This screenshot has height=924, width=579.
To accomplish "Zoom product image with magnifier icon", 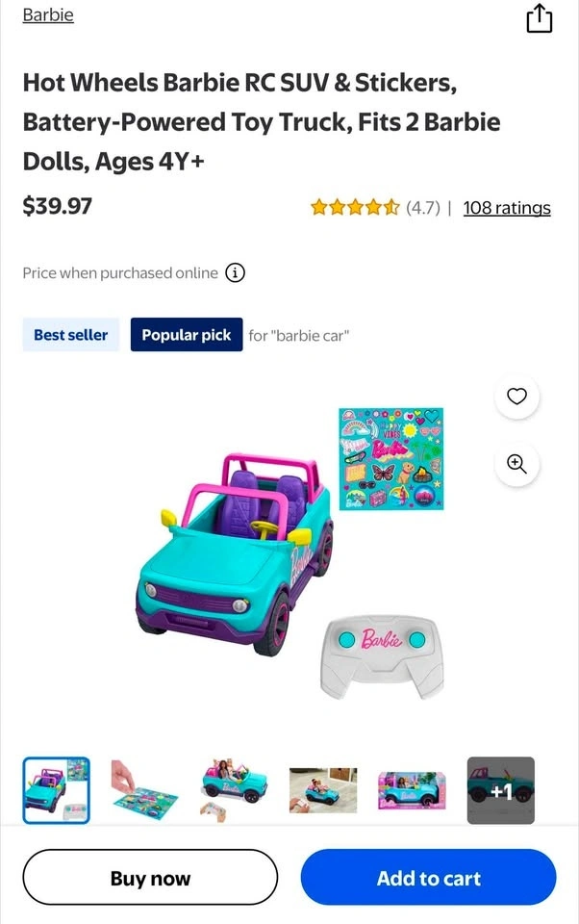I will tap(516, 464).
